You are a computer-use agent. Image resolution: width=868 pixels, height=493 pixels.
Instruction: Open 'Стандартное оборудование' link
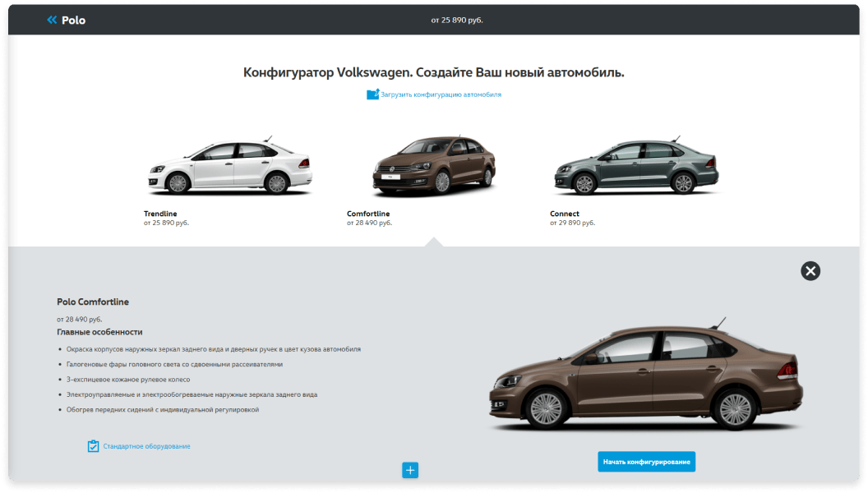(146, 446)
